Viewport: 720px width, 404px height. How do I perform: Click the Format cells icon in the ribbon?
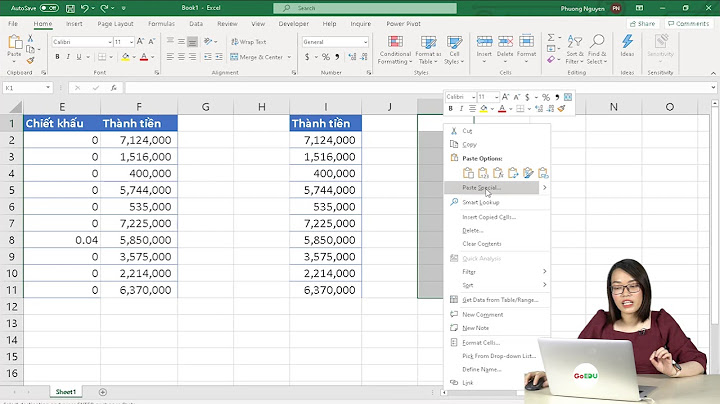[526, 42]
